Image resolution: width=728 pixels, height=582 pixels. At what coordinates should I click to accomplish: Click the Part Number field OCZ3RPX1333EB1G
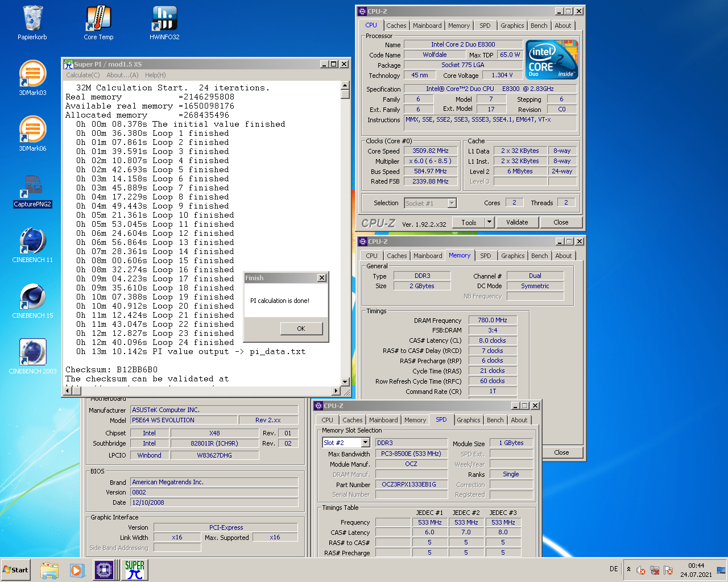tap(411, 484)
